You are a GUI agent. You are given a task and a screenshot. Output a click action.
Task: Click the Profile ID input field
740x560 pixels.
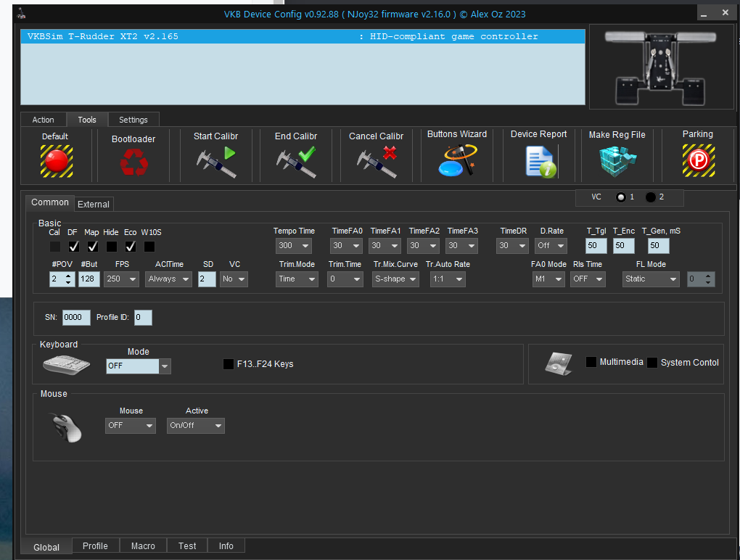(143, 318)
